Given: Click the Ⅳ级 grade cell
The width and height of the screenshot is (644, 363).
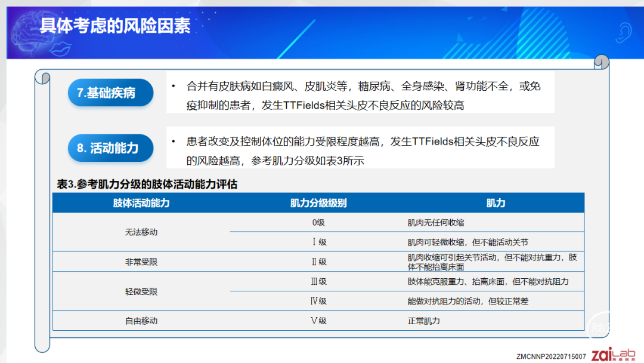Looking at the screenshot, I should coord(318,302).
